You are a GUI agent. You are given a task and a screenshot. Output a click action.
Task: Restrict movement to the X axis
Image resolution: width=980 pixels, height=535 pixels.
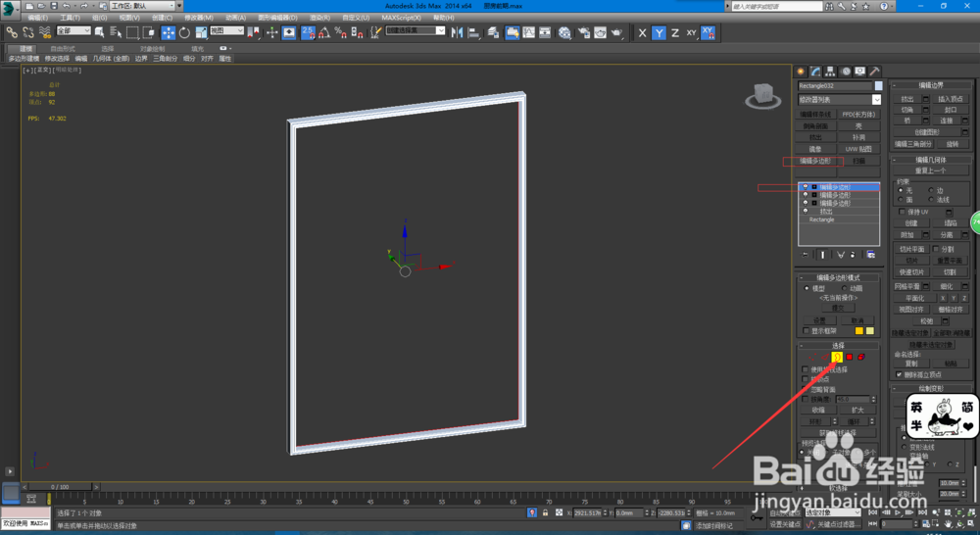point(643,32)
